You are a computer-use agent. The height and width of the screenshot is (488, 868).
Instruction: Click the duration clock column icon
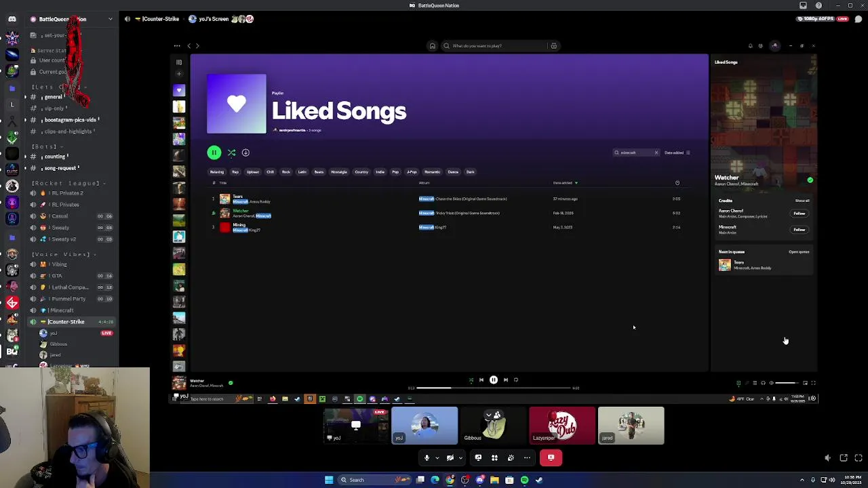[677, 183]
